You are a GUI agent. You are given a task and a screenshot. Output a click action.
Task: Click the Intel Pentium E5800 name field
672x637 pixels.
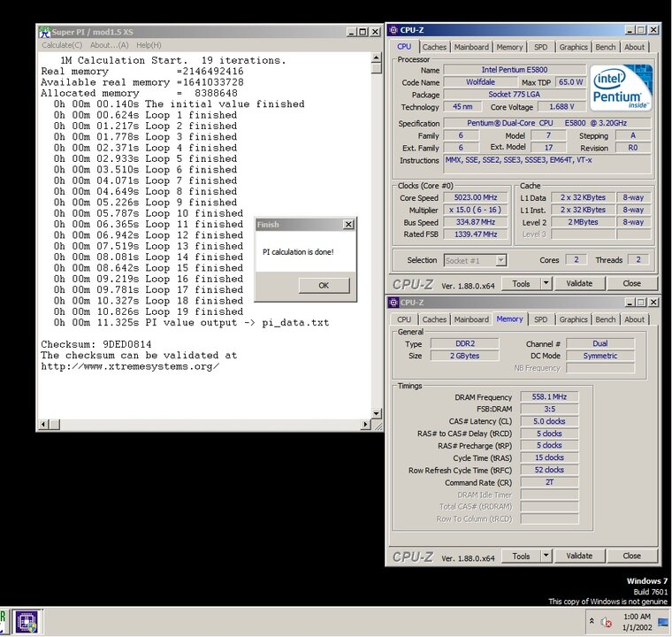(x=515, y=70)
